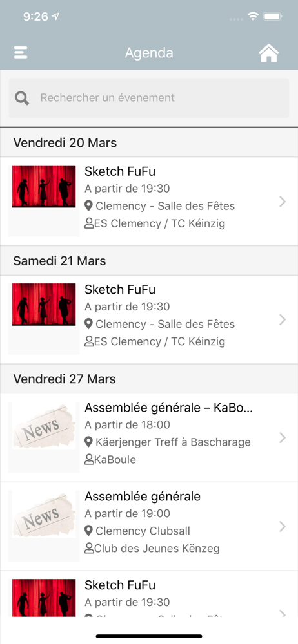Open the hamburger menu icon
The height and width of the screenshot is (644, 298).
pos(21,53)
